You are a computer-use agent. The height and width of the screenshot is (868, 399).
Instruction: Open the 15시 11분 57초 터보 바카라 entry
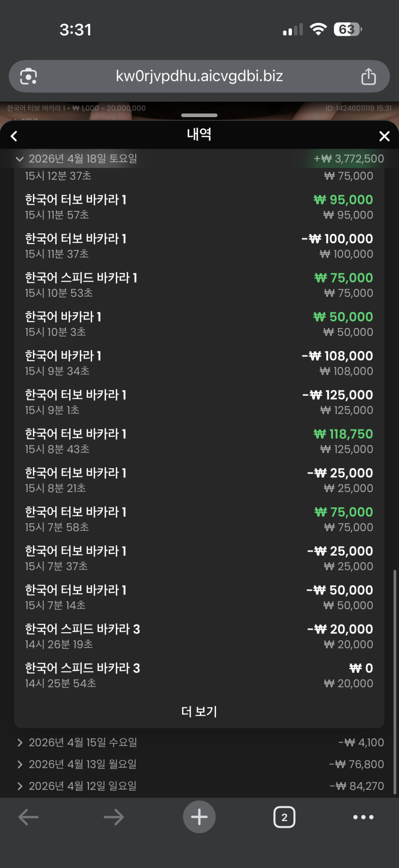click(x=199, y=207)
